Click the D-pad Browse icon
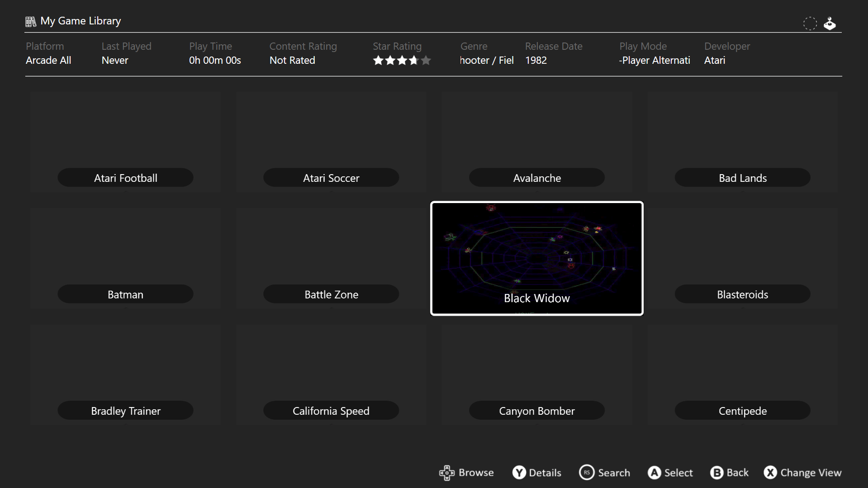The width and height of the screenshot is (868, 488). pos(446,473)
